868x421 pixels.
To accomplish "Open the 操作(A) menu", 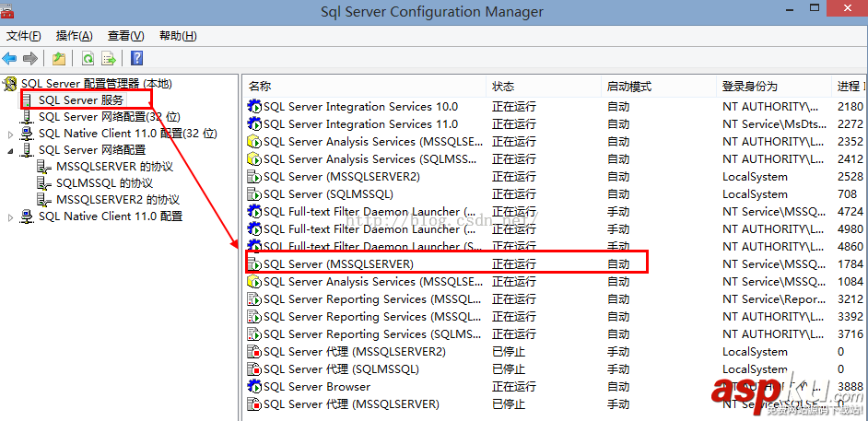I will 74,36.
